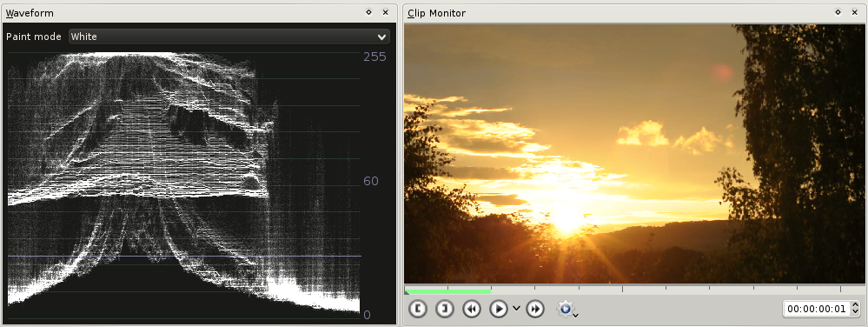
Task: Click inside the waveform scope display
Action: [184, 185]
